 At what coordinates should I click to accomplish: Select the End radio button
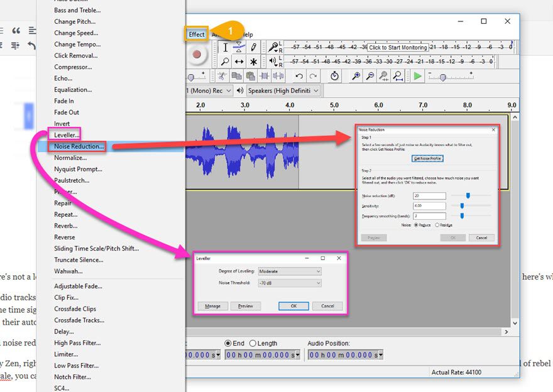229,344
